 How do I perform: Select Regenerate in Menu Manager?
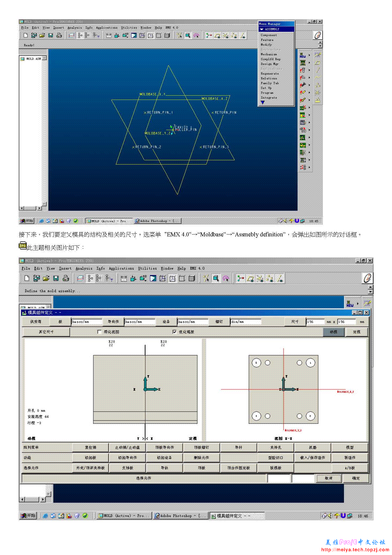(x=270, y=73)
